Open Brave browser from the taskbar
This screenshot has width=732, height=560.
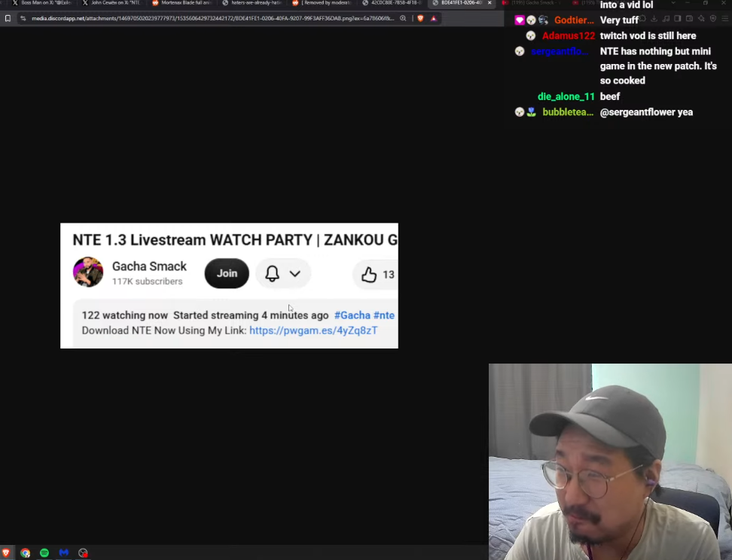(x=6, y=552)
